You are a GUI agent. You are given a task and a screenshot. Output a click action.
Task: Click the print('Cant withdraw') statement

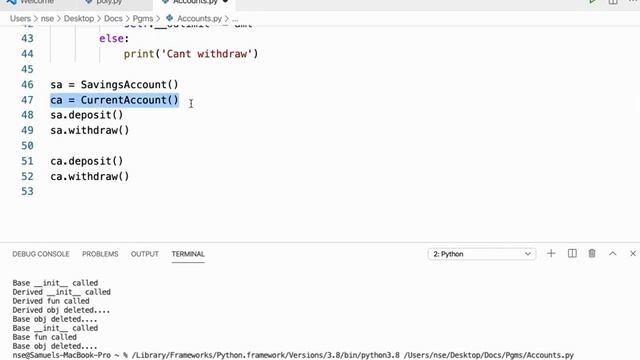(x=191, y=54)
